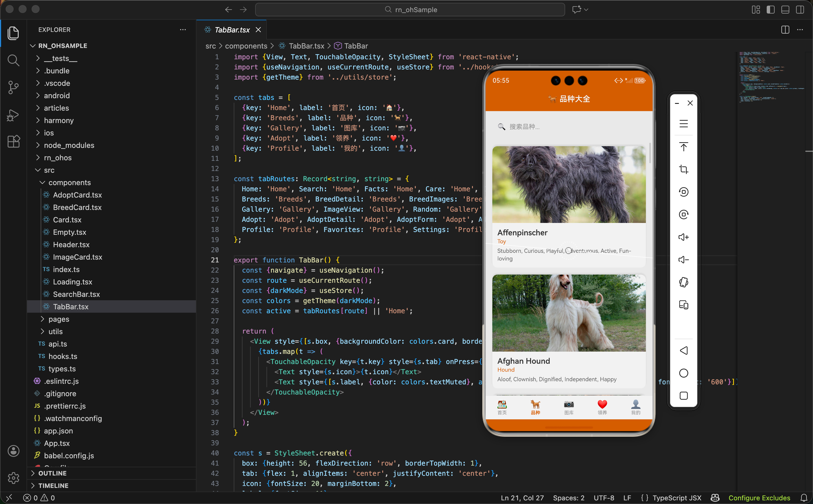The height and width of the screenshot is (504, 813).
Task: Open TypeScript JSX language mode selector
Action: (677, 498)
